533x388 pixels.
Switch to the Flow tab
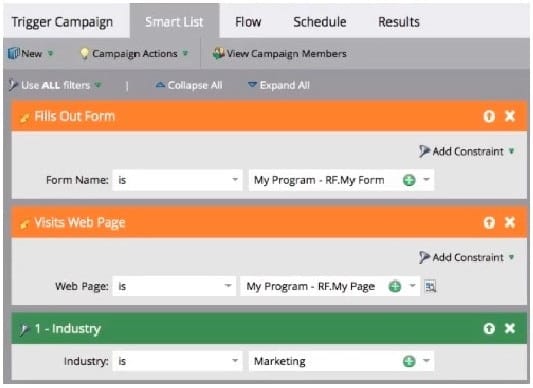(248, 22)
